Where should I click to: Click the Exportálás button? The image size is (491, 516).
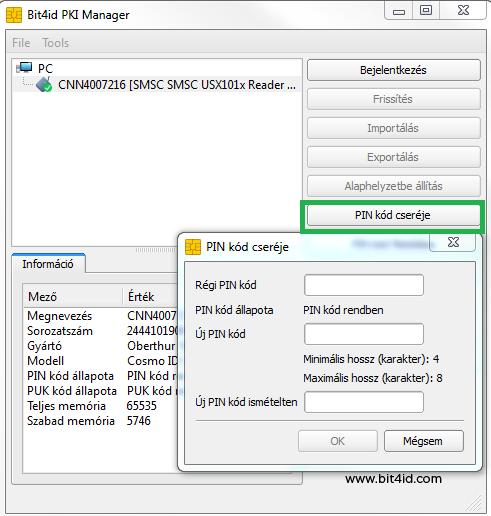(394, 157)
